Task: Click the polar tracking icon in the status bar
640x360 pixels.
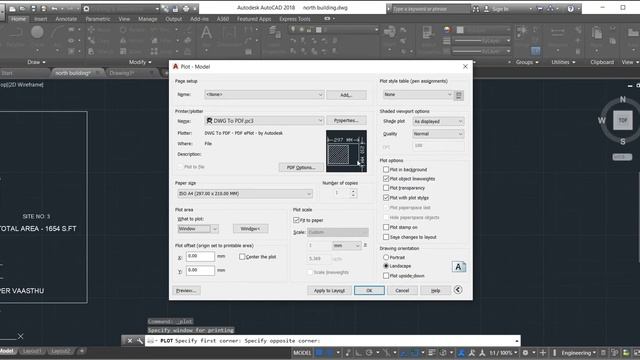Action: [369, 353]
